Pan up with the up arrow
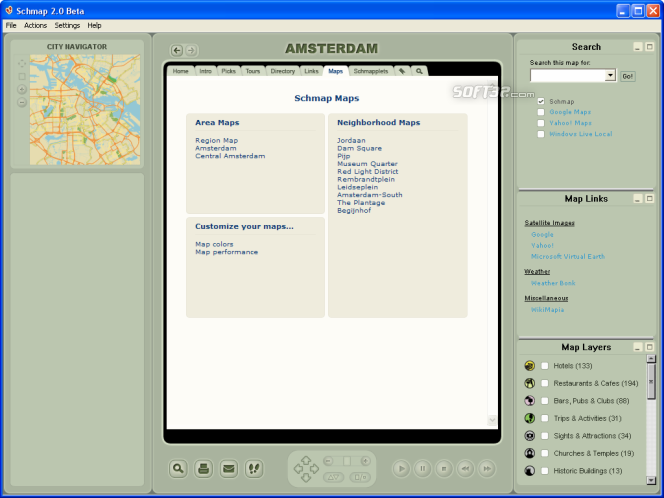 306,459
